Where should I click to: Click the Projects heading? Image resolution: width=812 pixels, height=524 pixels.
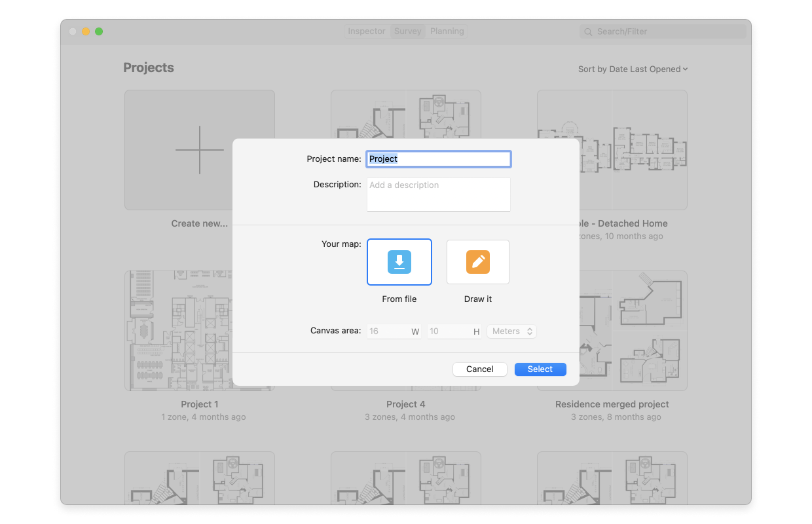(x=149, y=67)
